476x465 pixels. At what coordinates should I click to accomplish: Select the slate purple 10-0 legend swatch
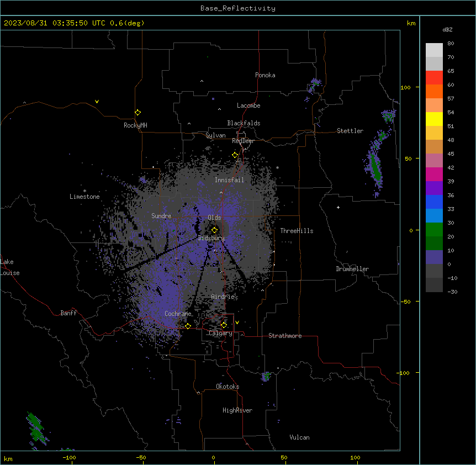(434, 257)
